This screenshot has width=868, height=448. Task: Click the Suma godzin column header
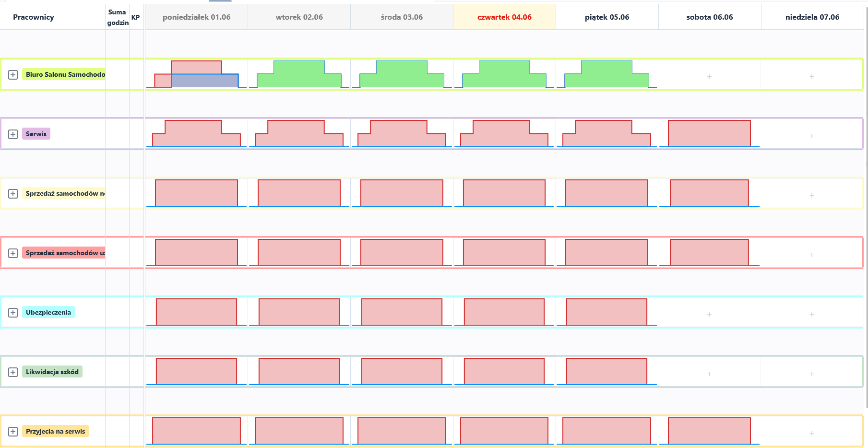(117, 17)
